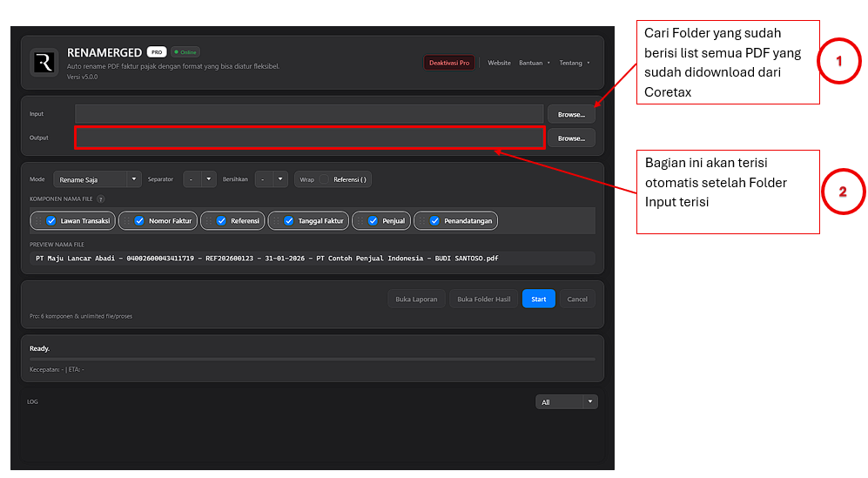The width and height of the screenshot is (868, 478).
Task: Open the Separator dropdown
Action: pos(199,179)
